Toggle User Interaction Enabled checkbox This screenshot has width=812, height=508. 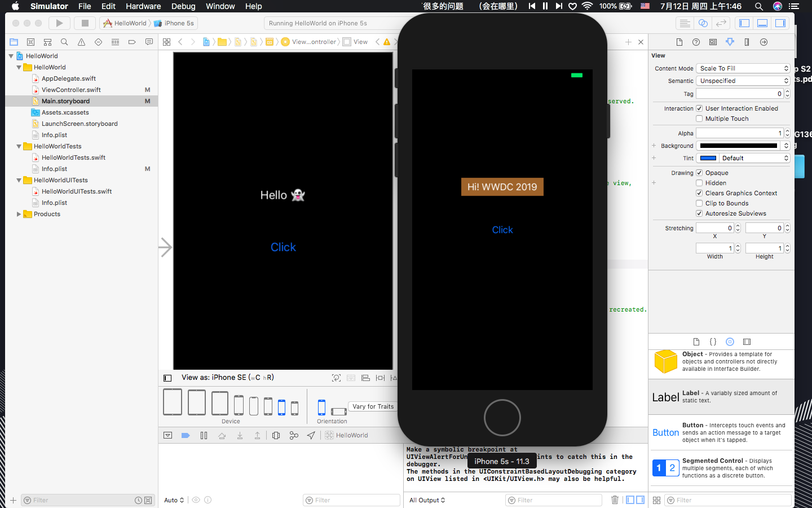pyautogui.click(x=699, y=108)
